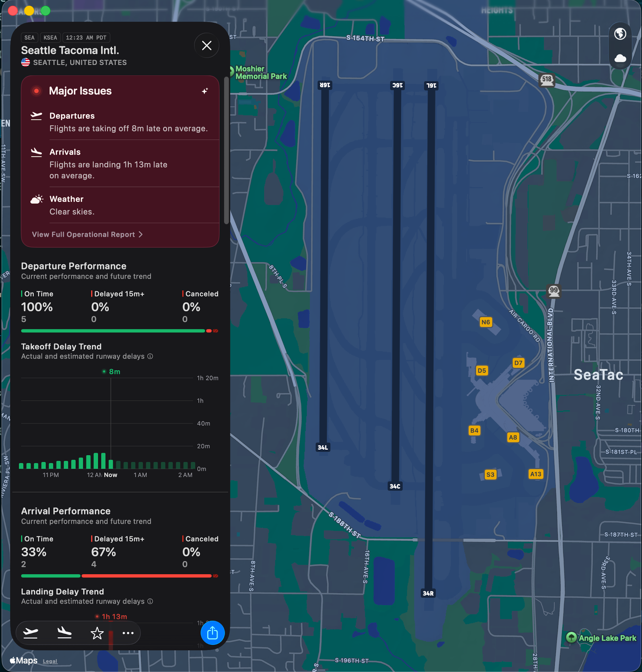Toggle favorite using the star icon

97,633
